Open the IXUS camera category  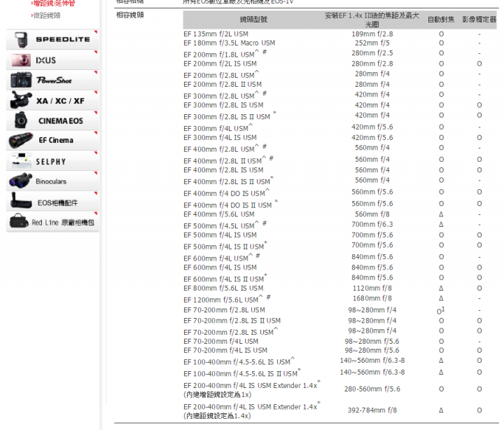pyautogui.click(x=52, y=60)
